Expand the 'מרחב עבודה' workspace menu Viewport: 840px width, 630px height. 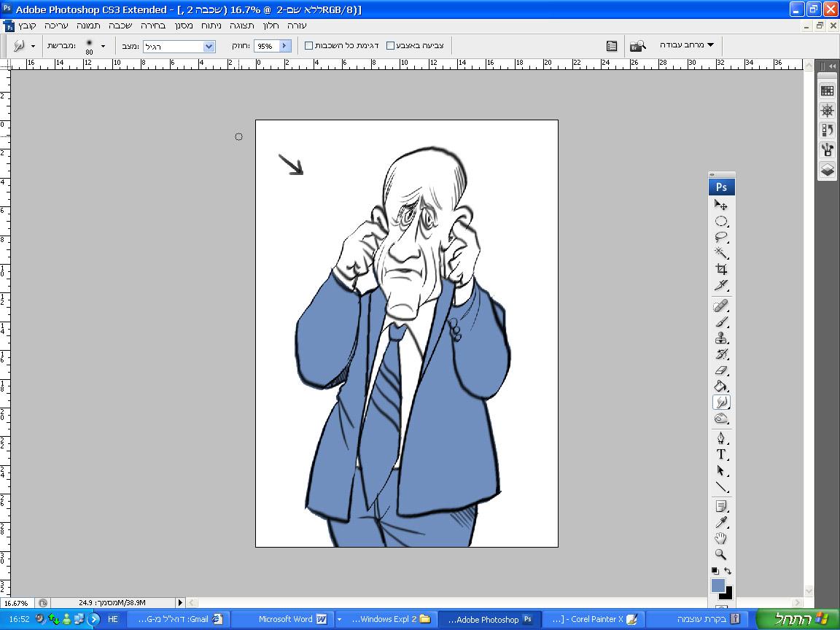click(686, 45)
